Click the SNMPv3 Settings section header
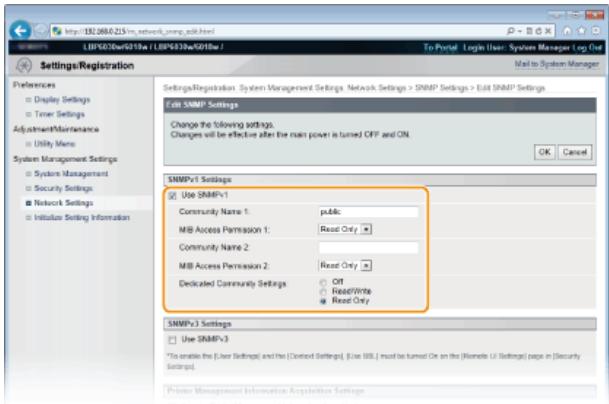 coord(380,324)
